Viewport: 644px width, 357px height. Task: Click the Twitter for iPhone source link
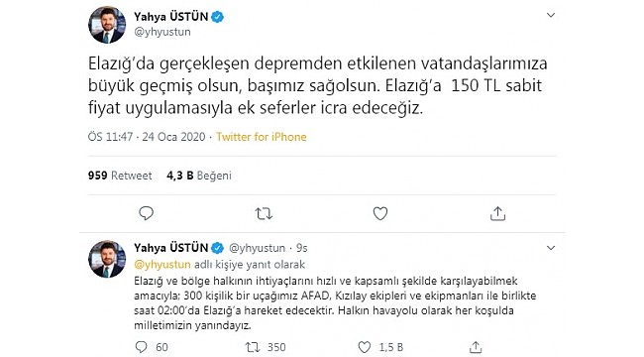[262, 137]
